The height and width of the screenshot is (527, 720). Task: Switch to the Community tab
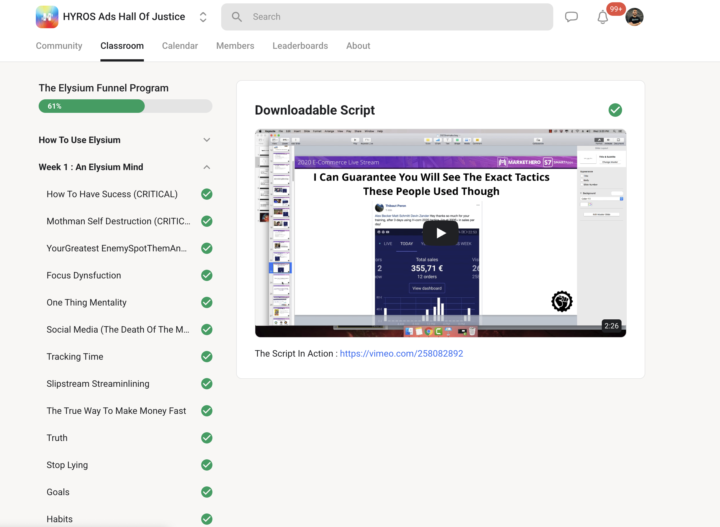tap(59, 46)
